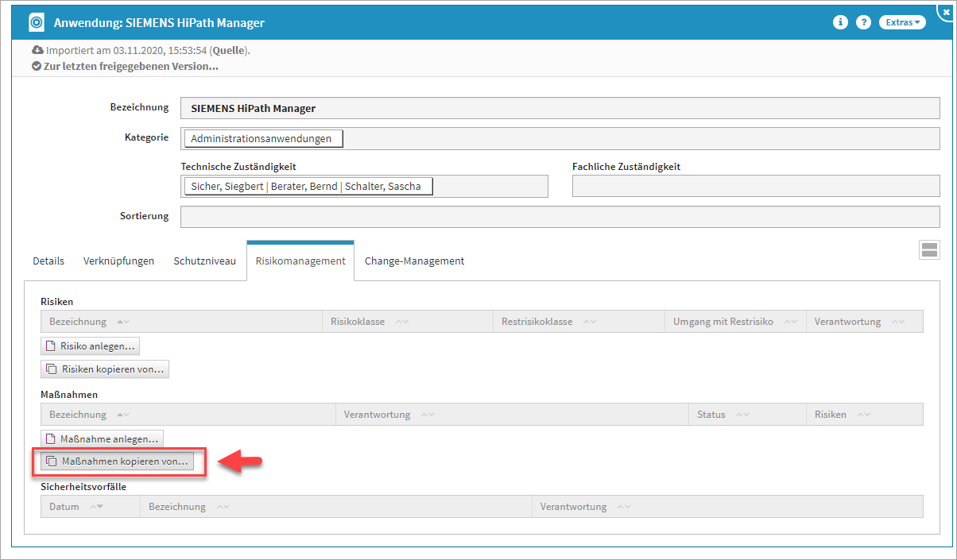Click the window title Anwendung: SIEMENS HiPath Manager
Screen dimensions: 957x560
click(x=159, y=23)
